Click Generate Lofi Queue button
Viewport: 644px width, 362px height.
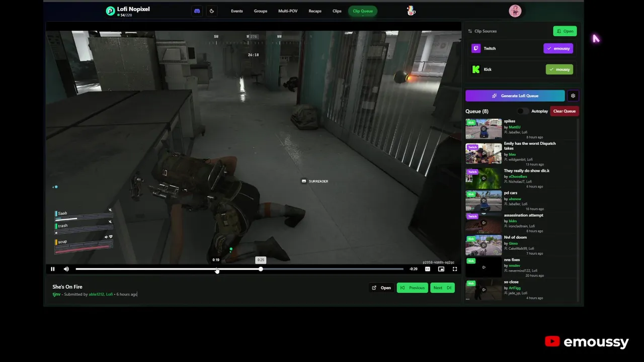[x=515, y=96]
